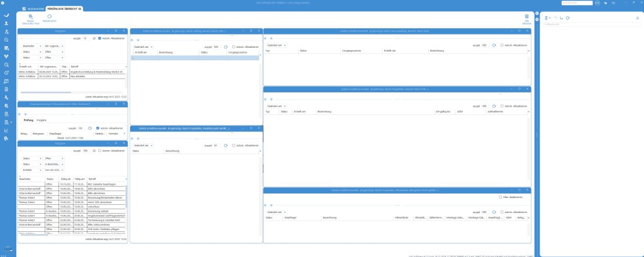The height and width of the screenshot is (257, 644).
Task: Enable Autom. Aktualisieren in lower Aufgaben panel
Action: (99, 151)
